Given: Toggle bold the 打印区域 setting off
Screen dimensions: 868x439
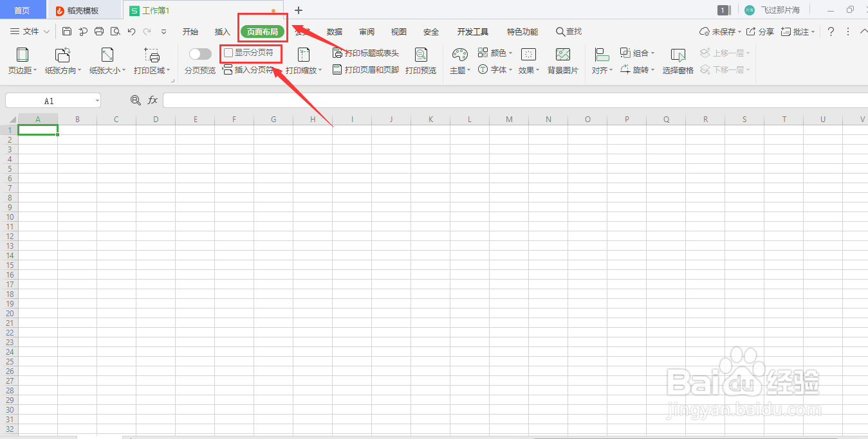Looking at the screenshot, I should click(x=151, y=61).
